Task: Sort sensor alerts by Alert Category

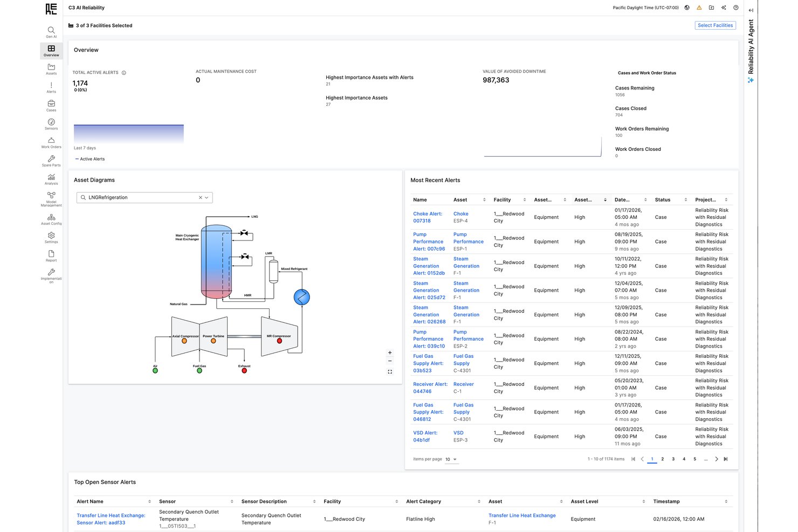Action: coord(479,502)
